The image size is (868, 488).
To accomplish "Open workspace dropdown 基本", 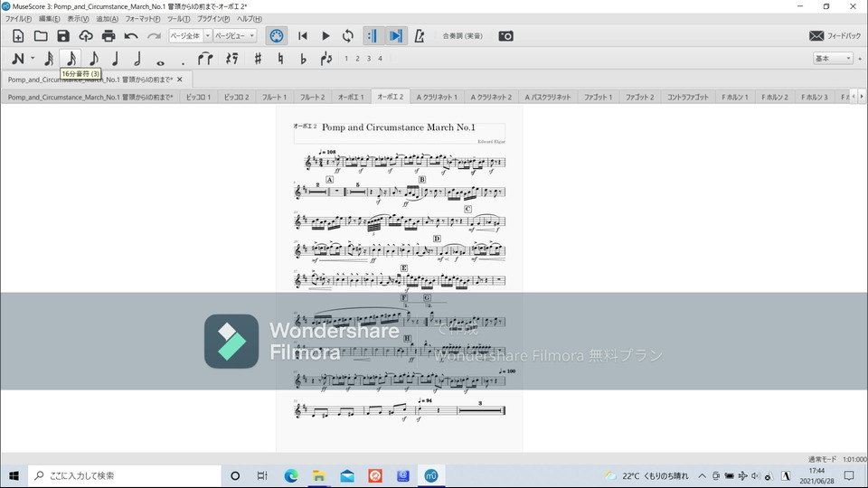I will click(833, 58).
